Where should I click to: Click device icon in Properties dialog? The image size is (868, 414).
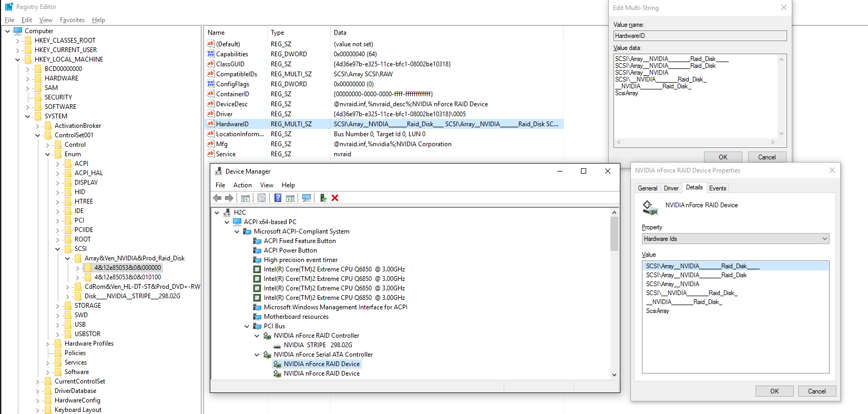pyautogui.click(x=650, y=208)
